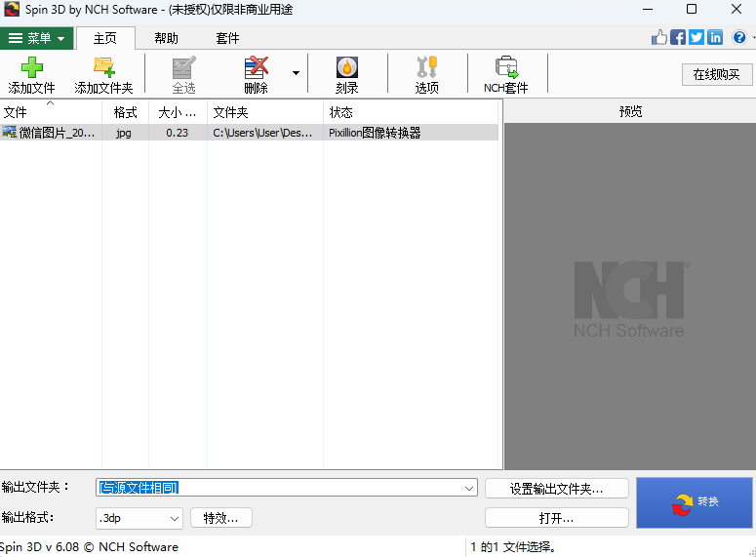This screenshot has width=756, height=557.
Task: Click the C:\Users\User\Des... folder cell
Action: (x=262, y=133)
